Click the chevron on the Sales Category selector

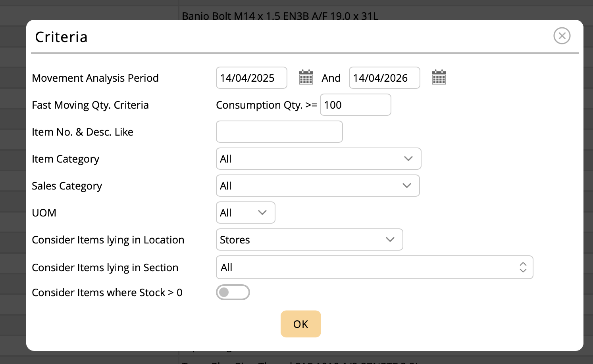(406, 186)
